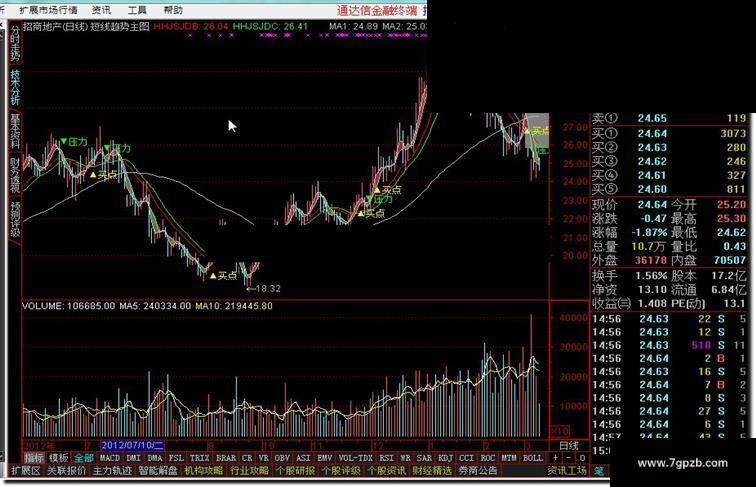Apply the DMI indicator

[133, 458]
